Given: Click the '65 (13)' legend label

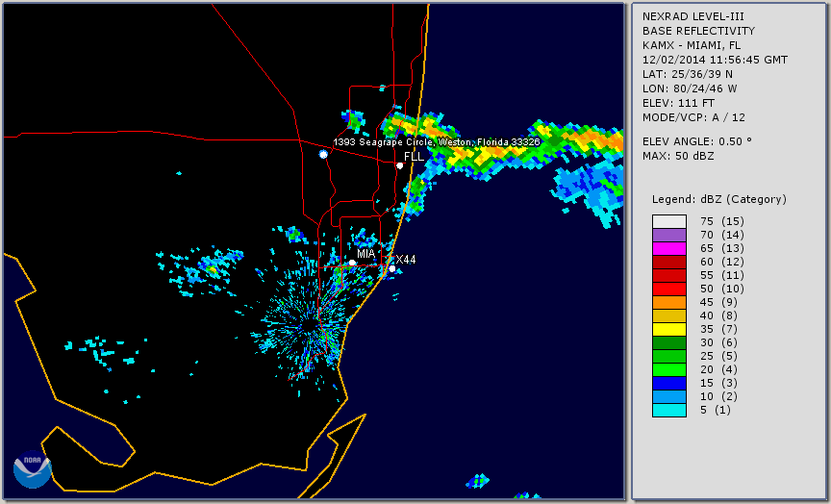Looking at the screenshot, I should click(722, 248).
